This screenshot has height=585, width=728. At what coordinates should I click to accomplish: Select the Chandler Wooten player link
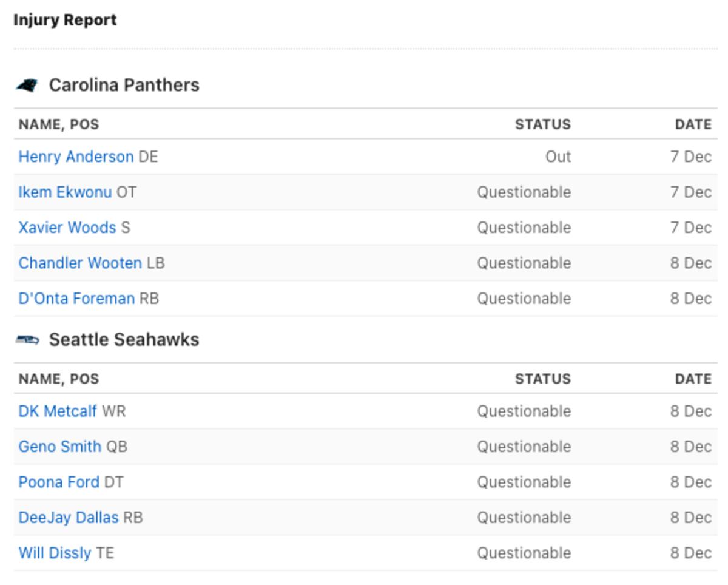coord(80,263)
